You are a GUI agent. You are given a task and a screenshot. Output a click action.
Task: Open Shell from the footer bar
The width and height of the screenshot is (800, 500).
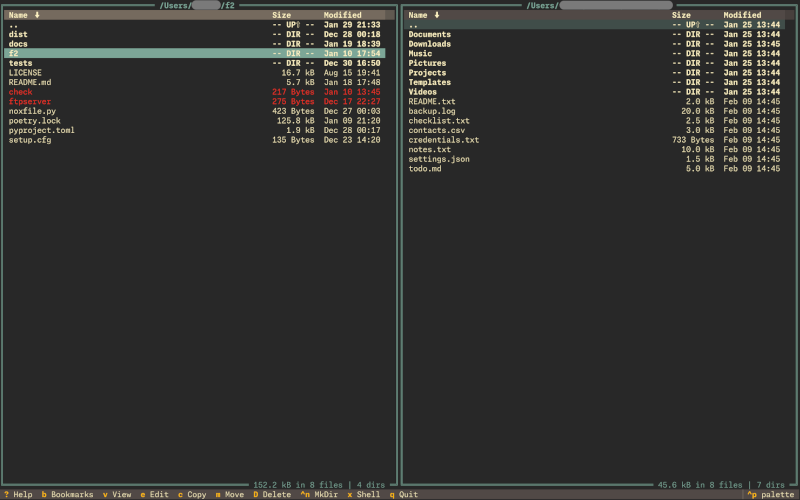pyautogui.click(x=364, y=494)
